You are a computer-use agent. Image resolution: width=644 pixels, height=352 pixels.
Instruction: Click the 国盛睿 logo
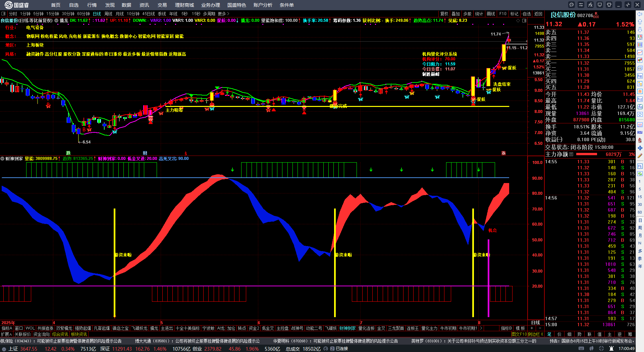17,5
